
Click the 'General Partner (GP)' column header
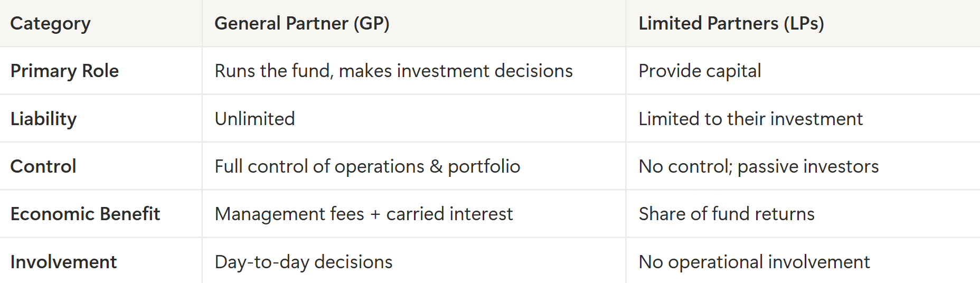[301, 24]
